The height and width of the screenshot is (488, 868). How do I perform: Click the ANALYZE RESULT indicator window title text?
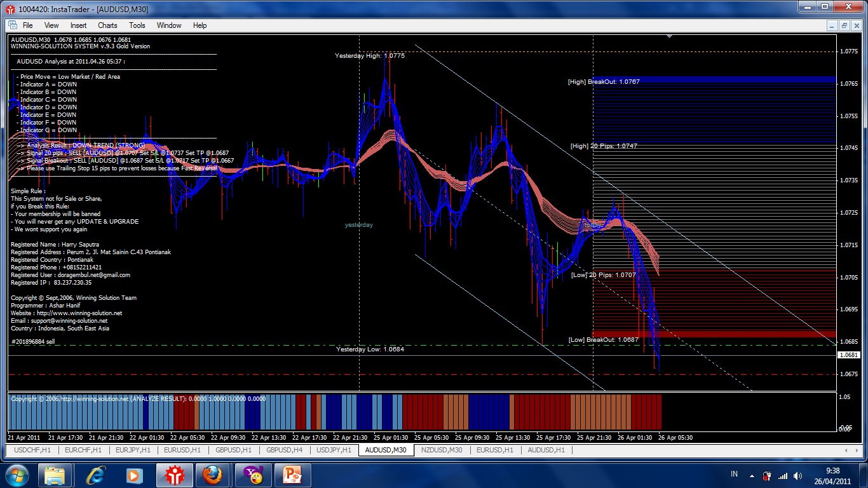pyautogui.click(x=139, y=399)
